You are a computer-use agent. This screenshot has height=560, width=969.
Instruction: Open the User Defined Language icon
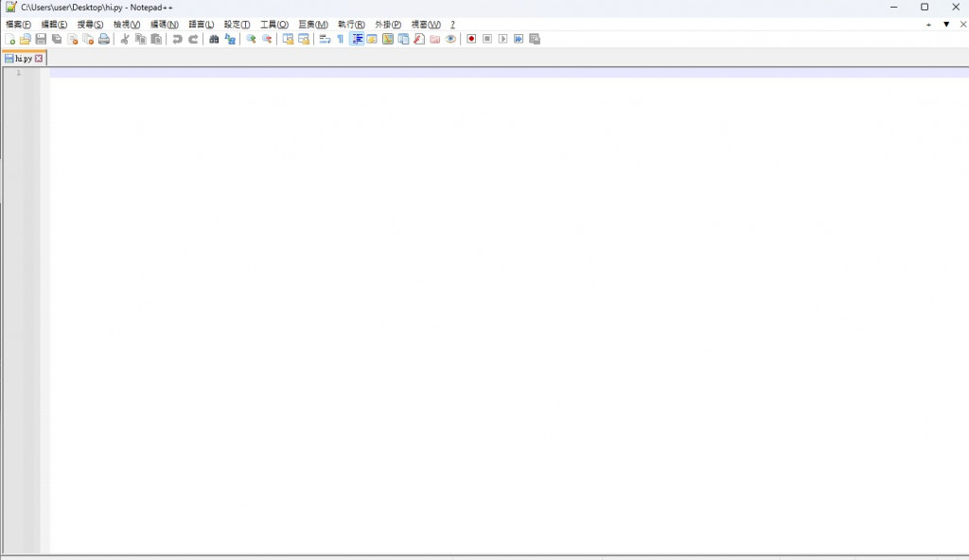pyautogui.click(x=372, y=39)
